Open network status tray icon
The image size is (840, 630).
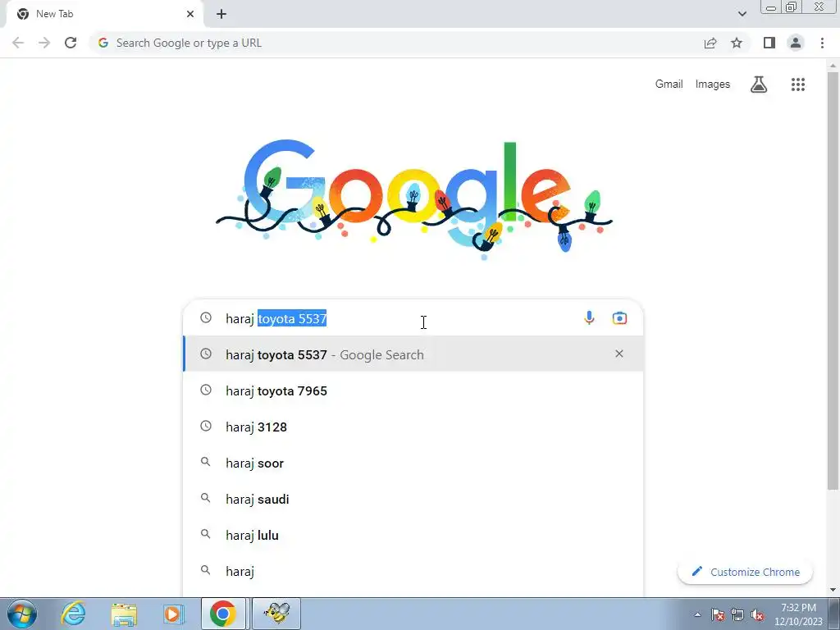[737, 615]
